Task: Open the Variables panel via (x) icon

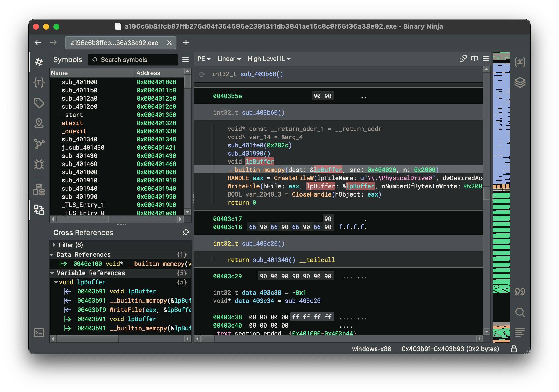Action: (x=520, y=61)
